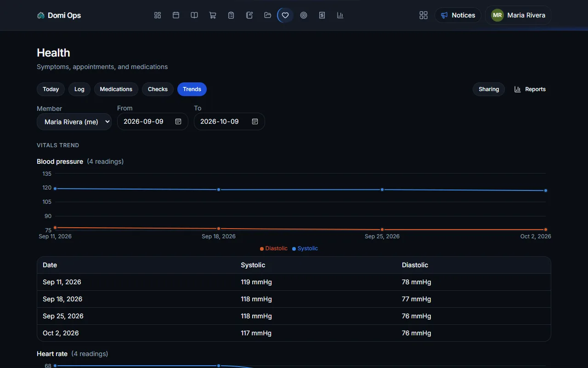Switch to the Today tab

[51, 89]
